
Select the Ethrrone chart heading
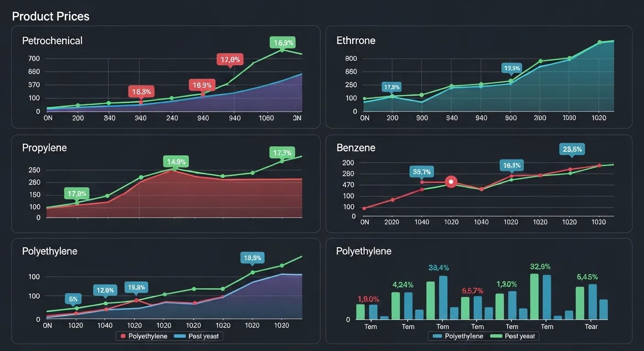356,41
